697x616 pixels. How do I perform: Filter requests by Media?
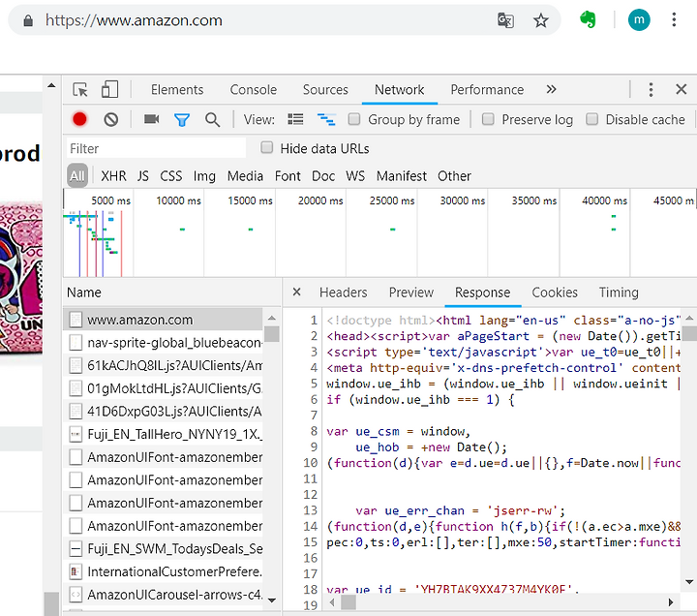tap(245, 176)
